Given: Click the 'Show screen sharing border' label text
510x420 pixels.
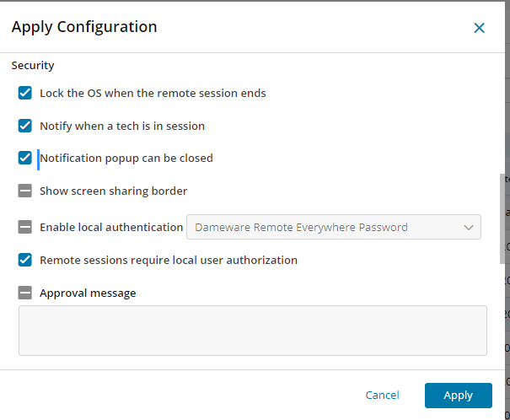Looking at the screenshot, I should click(x=113, y=191).
